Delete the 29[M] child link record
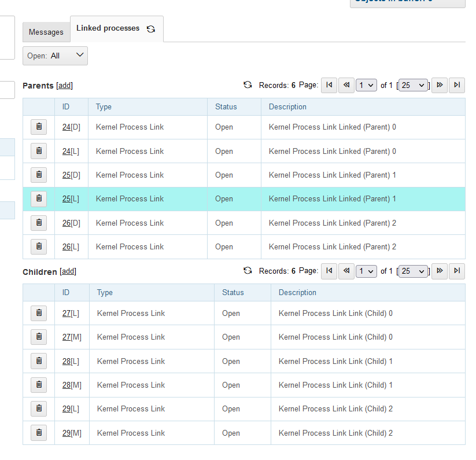 [x=38, y=432]
